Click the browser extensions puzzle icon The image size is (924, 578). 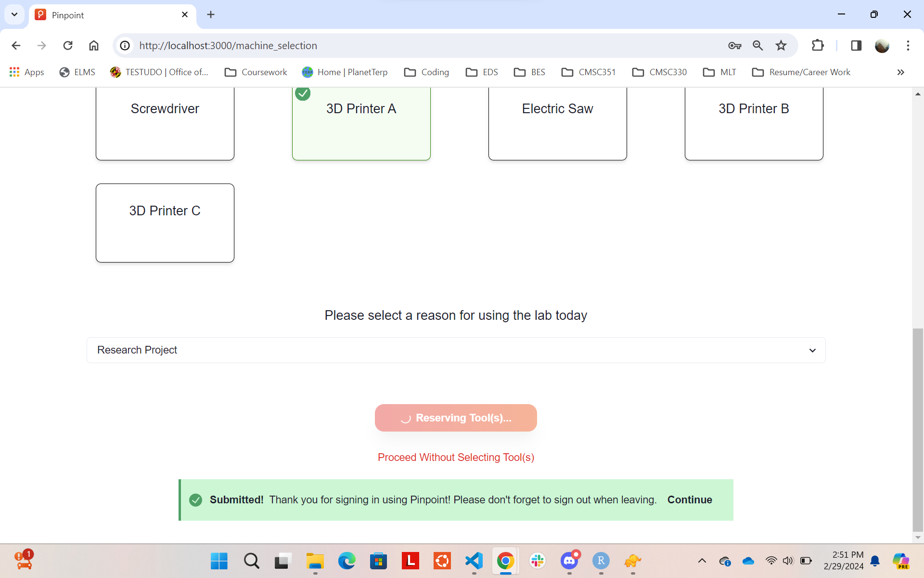point(817,45)
